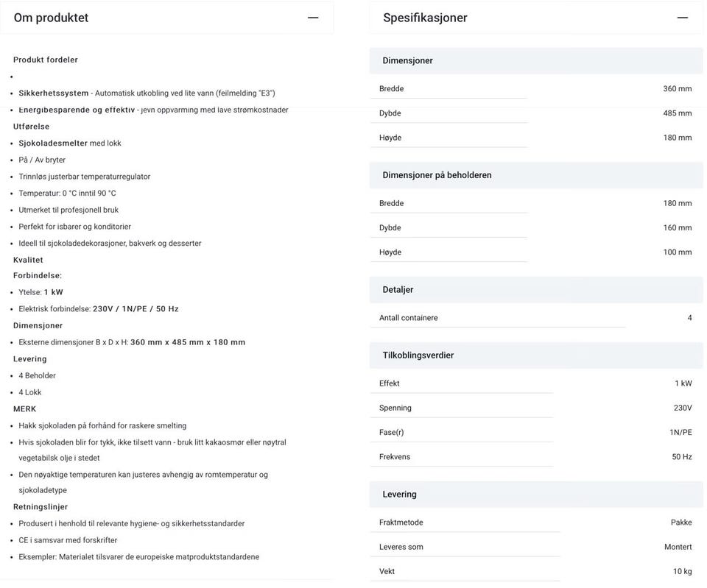Select the Levering group header in specifications

[399, 495]
